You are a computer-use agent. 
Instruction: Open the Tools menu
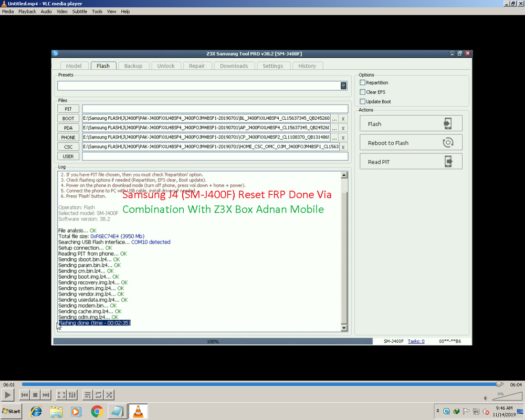[x=97, y=12]
